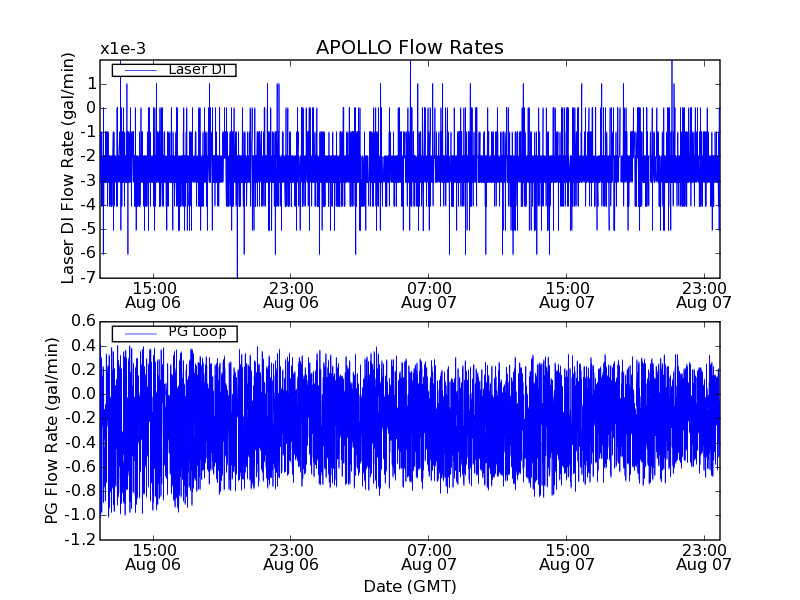800x600 pixels.
Task: Click the 0.6 y-axis tick label
Action: point(83,321)
